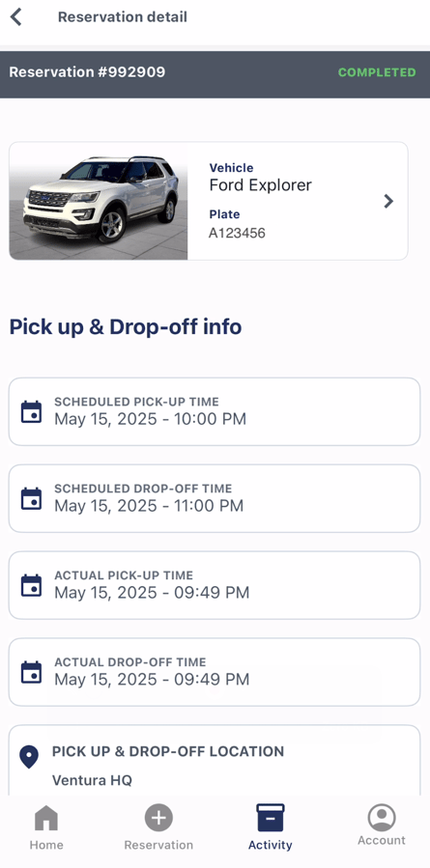Tap the back arrow icon

pyautogui.click(x=16, y=17)
